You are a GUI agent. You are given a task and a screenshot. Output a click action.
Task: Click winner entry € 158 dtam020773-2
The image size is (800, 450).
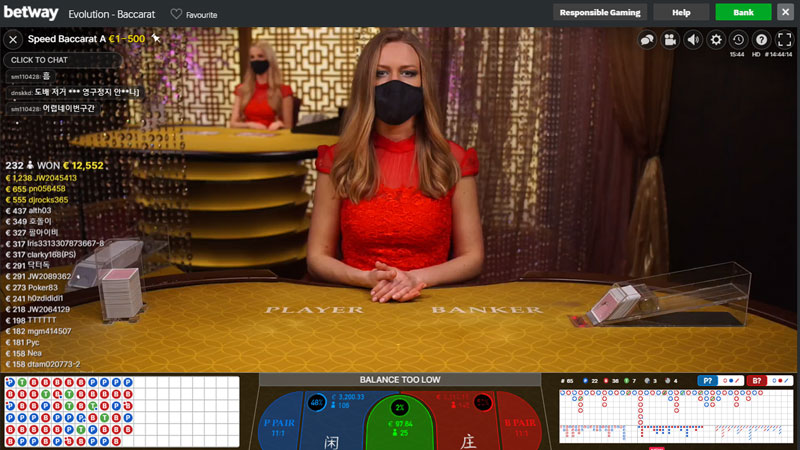pyautogui.click(x=43, y=364)
